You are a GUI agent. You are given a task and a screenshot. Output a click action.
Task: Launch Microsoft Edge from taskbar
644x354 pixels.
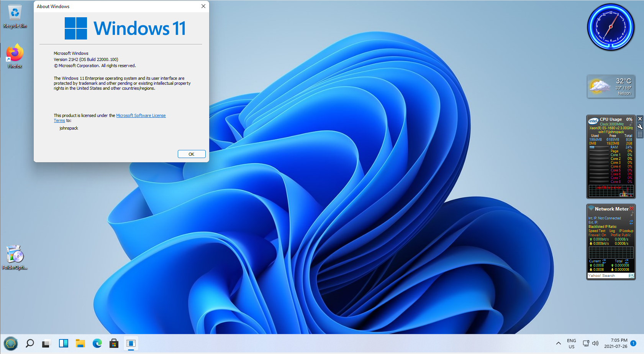tap(97, 343)
